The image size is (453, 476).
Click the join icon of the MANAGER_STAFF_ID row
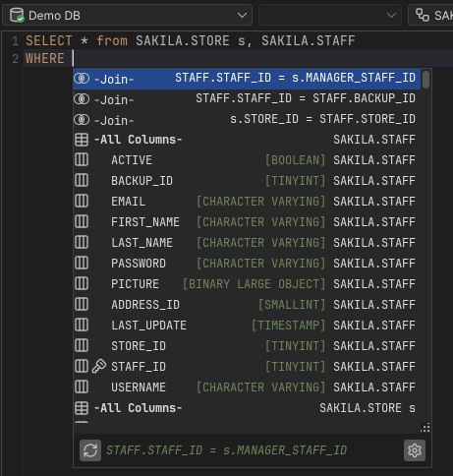[x=82, y=79]
